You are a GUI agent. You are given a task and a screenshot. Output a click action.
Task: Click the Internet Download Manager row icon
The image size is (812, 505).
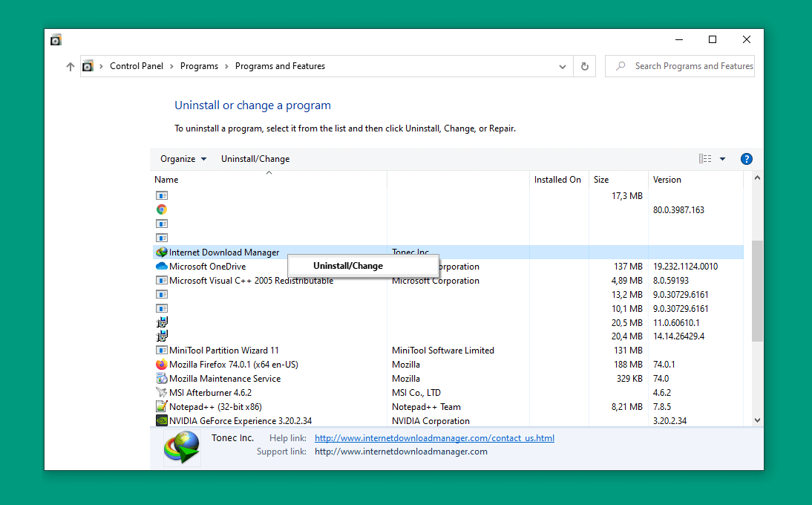(162, 252)
